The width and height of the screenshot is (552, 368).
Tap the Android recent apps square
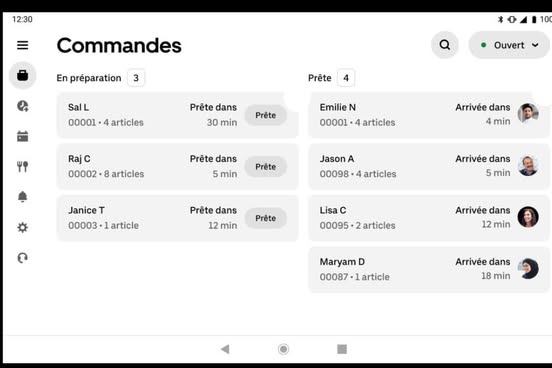point(342,349)
